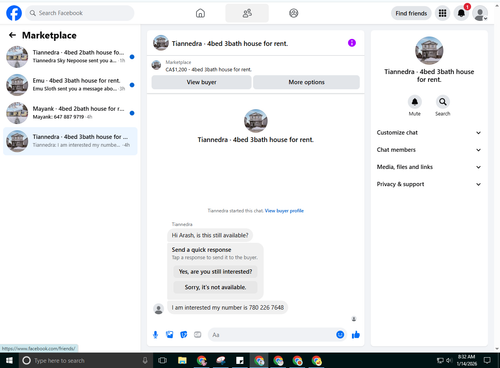
Task: Click Emu conversation house thumbnail
Action: [17, 85]
